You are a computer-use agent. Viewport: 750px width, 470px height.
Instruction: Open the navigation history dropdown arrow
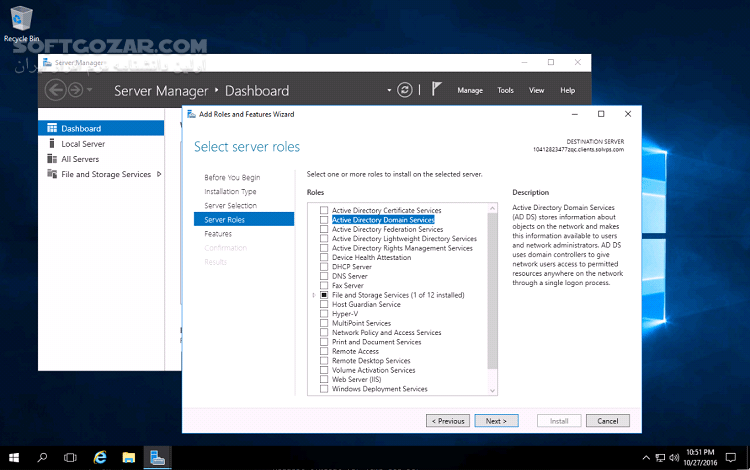point(89,89)
